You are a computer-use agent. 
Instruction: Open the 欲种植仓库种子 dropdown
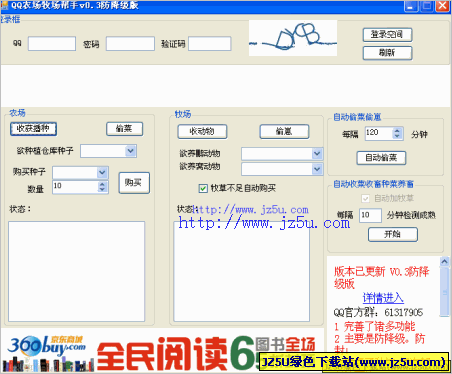tap(131, 151)
